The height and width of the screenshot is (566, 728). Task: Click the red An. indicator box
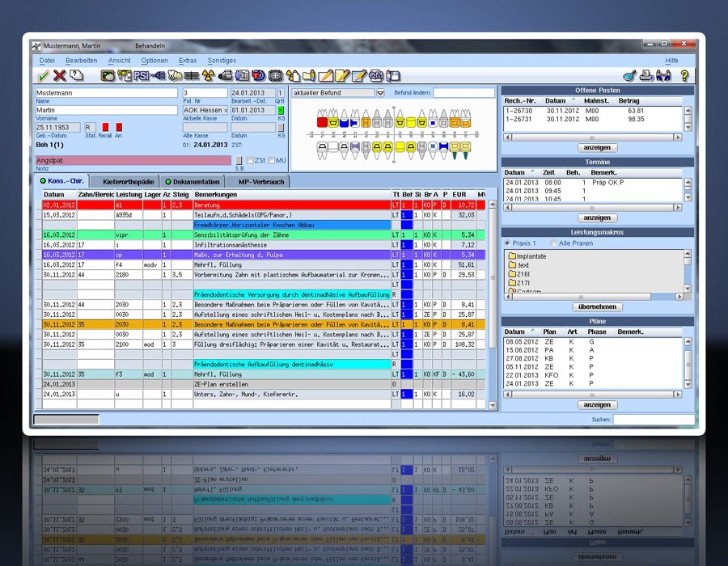(x=120, y=127)
